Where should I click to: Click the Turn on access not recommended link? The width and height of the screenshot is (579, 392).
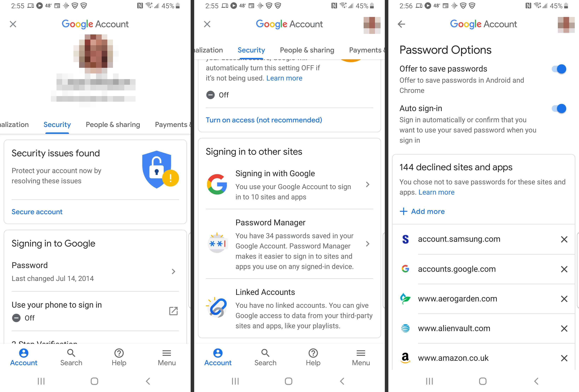264,120
